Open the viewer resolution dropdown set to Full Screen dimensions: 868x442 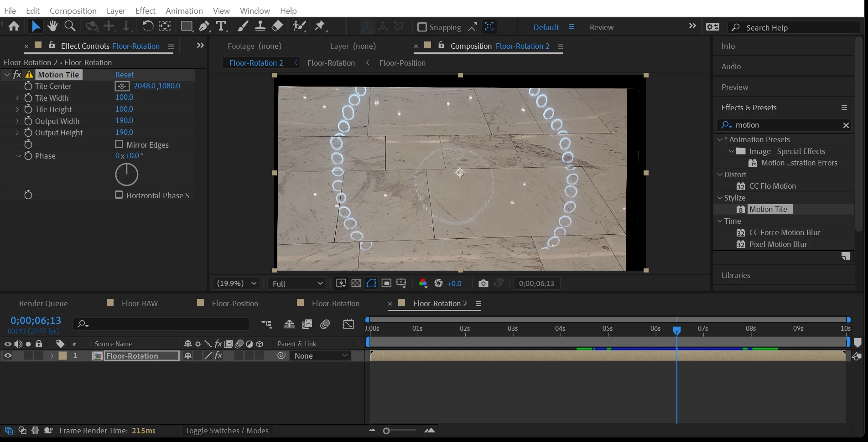(x=297, y=283)
